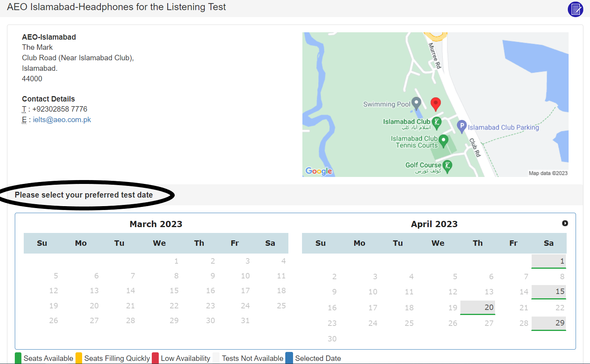This screenshot has width=590, height=364.
Task: Click the page title AEO Islamabad-Headphones for the Listening Test
Action: coord(116,7)
